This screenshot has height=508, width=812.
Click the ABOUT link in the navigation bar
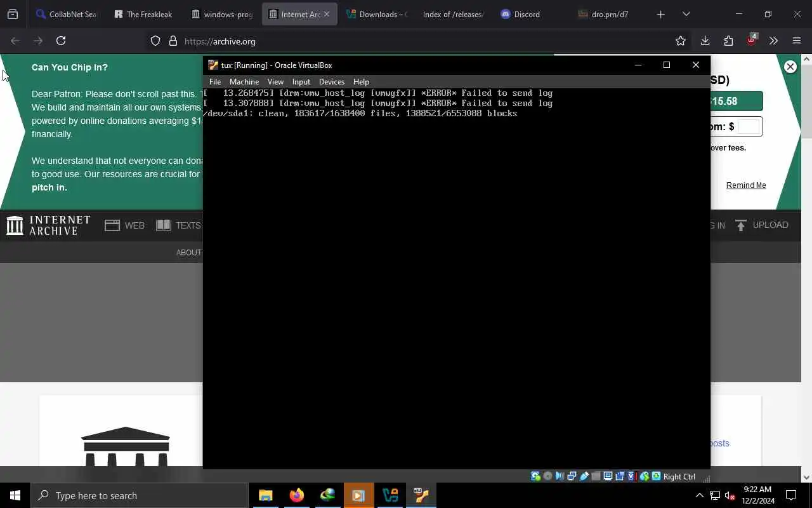pos(189,253)
